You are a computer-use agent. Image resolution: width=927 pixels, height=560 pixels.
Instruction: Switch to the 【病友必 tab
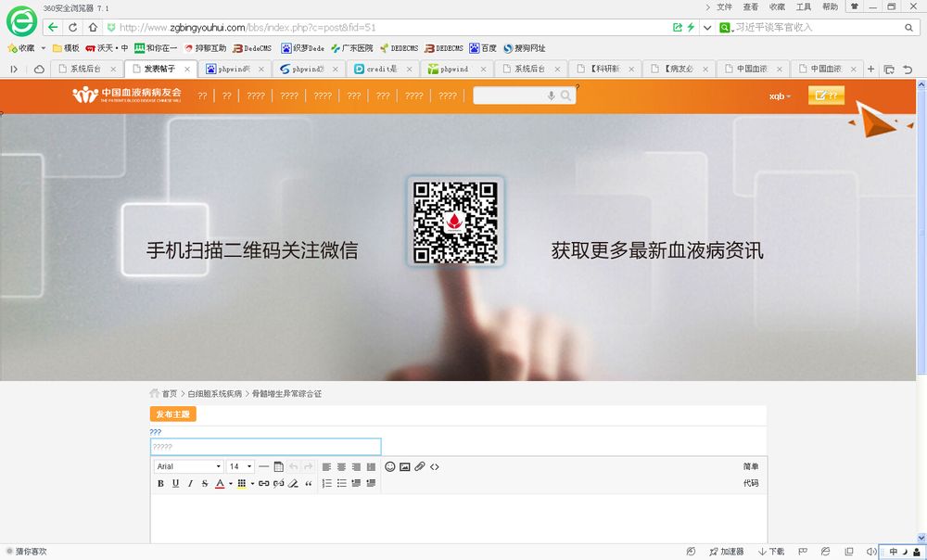[x=679, y=70]
